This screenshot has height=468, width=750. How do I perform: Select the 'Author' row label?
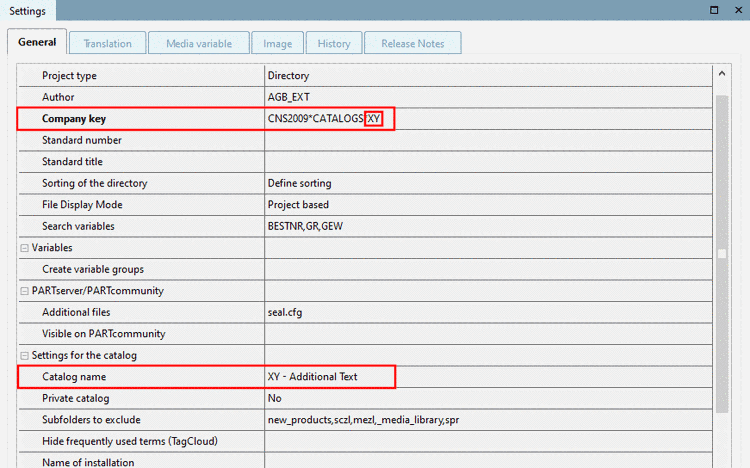[58, 97]
